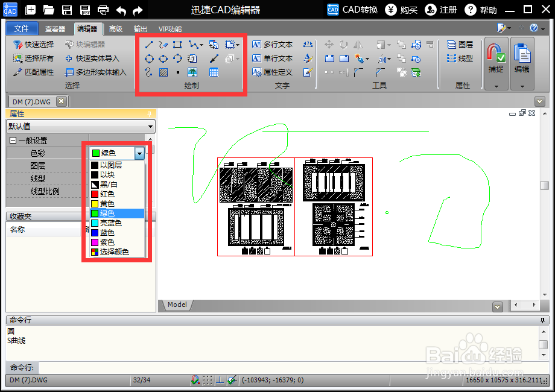Click the Save as PDF icon
Viewport: 555px width, 392px height.
coord(85,10)
